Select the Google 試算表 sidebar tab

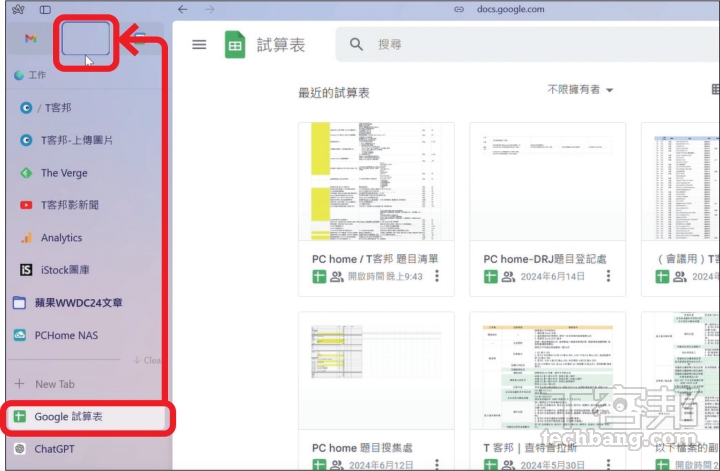[86, 417]
